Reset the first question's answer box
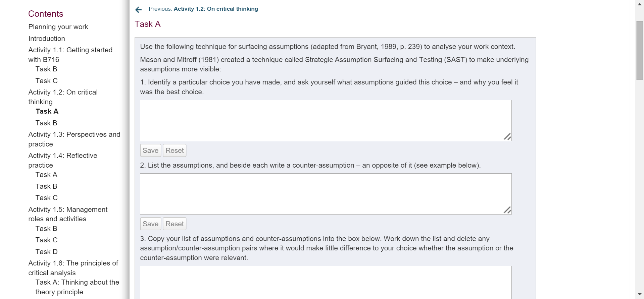Image resolution: width=644 pixels, height=299 pixels. tap(175, 151)
